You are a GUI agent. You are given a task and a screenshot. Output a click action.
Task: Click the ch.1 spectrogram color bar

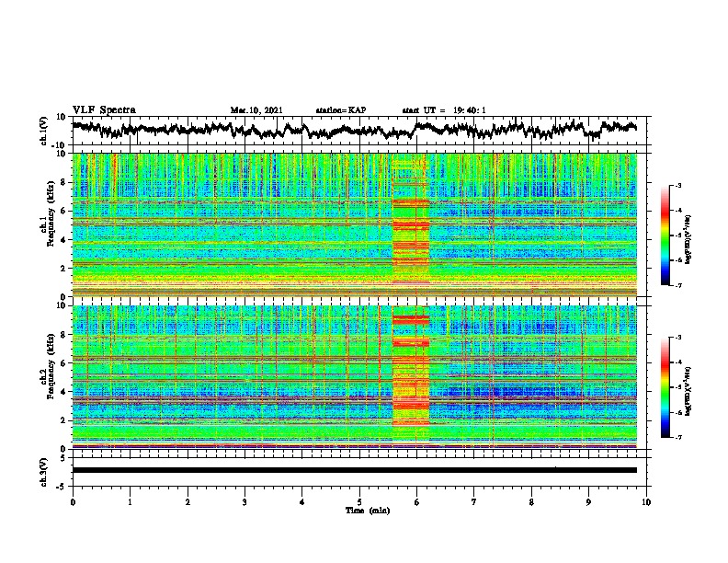665,236
